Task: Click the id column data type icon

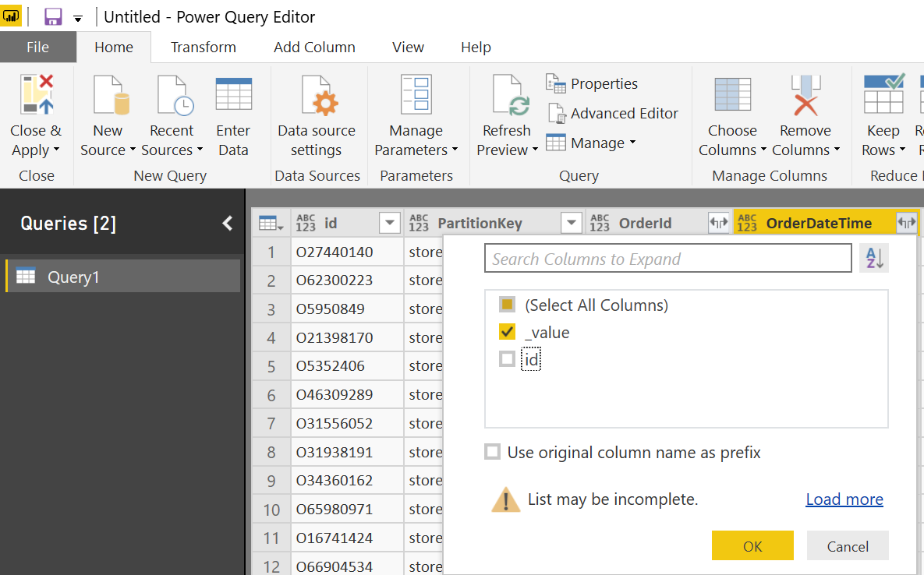Action: coord(306,223)
